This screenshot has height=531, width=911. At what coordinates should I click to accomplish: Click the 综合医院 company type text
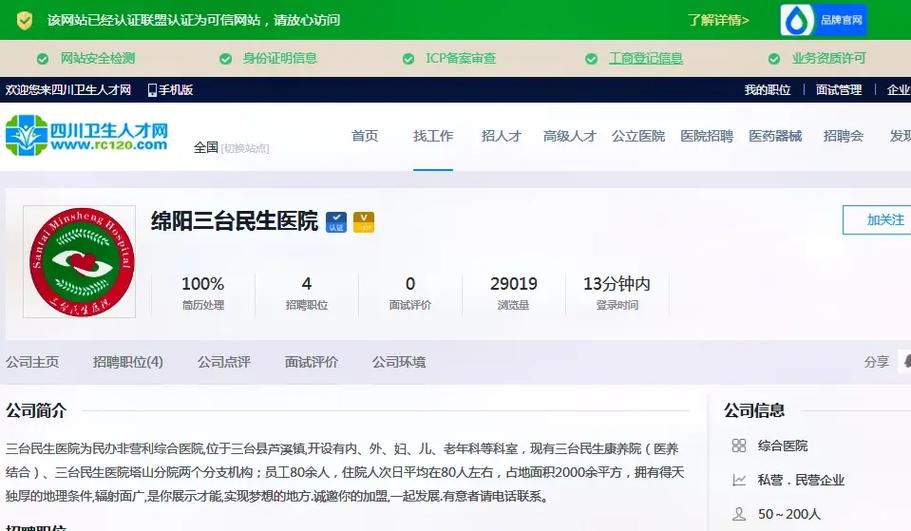[x=783, y=446]
